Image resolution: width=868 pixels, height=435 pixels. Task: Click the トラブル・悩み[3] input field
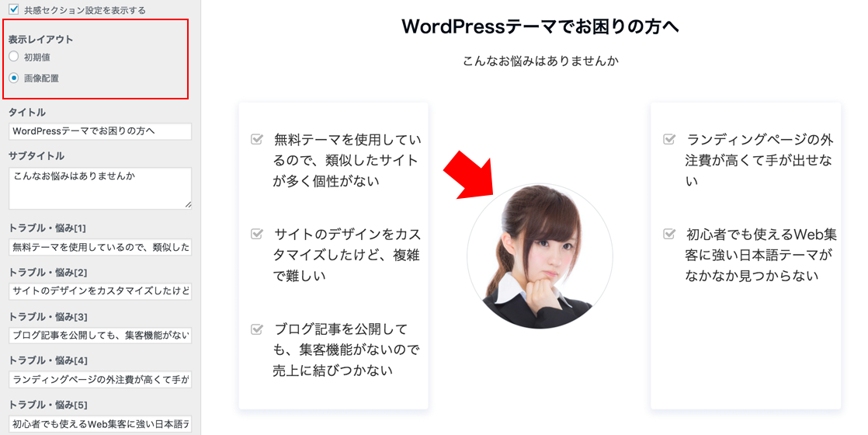coord(100,336)
